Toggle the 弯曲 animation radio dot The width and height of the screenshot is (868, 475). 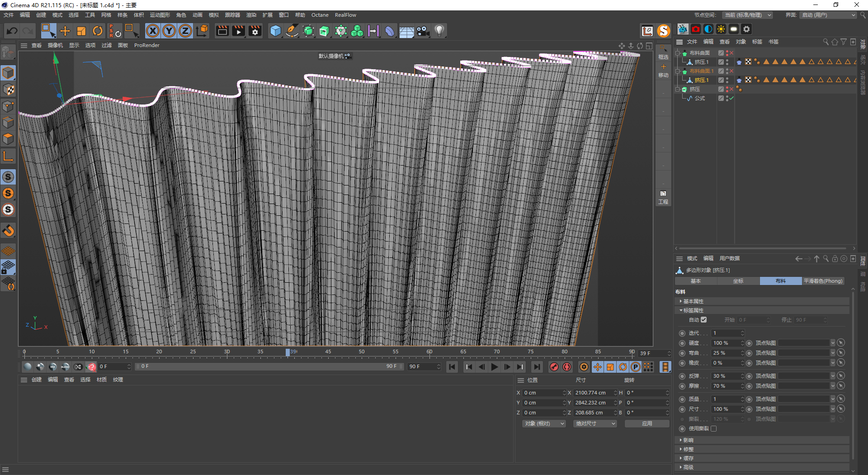(682, 353)
